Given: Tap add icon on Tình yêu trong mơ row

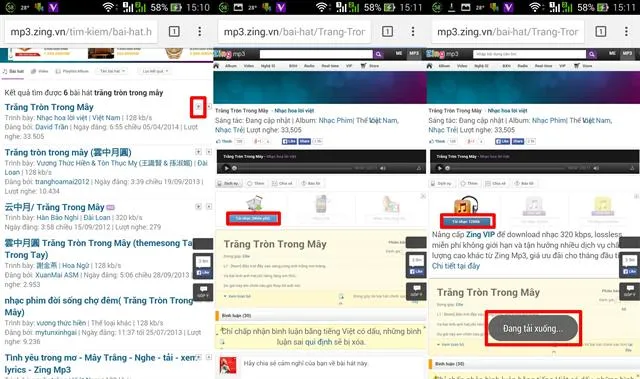Looking at the screenshot, I should (198, 357).
